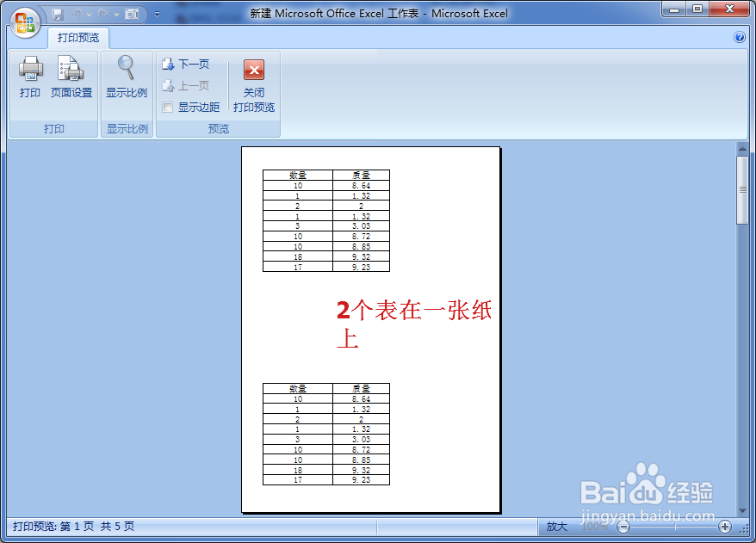Click the vertical scrollbar thumb
This screenshot has width=756, height=543.
pyautogui.click(x=742, y=190)
